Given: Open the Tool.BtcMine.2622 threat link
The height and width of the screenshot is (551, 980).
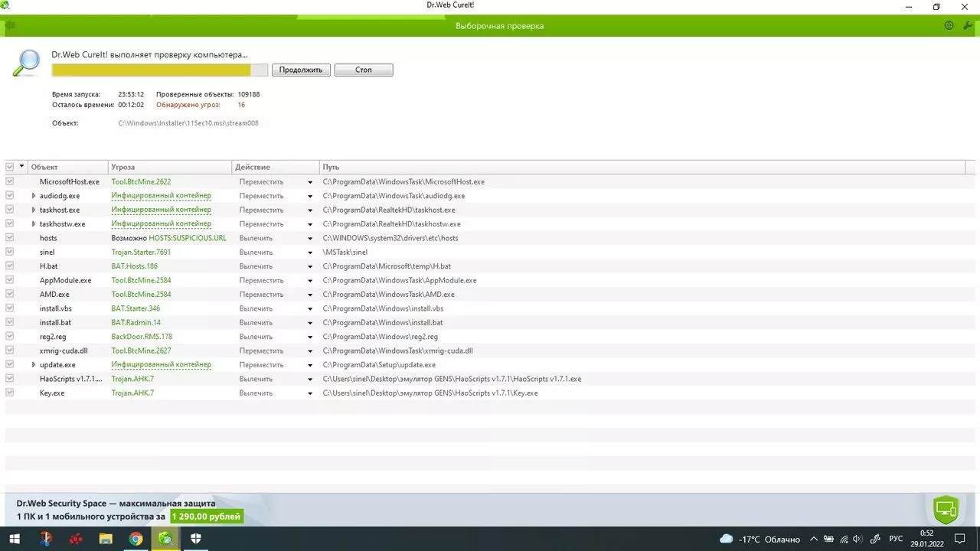Looking at the screenshot, I should coord(141,182).
